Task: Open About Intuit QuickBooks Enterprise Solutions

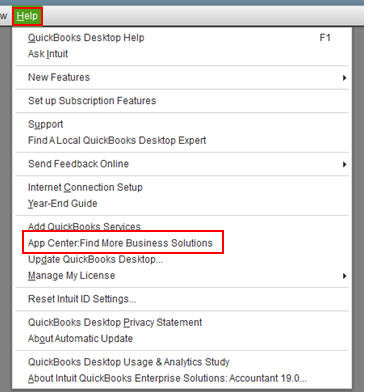Action: [x=182, y=378]
